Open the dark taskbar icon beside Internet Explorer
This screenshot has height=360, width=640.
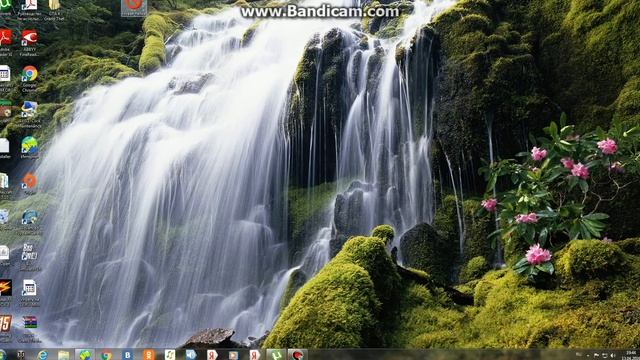[21, 355]
